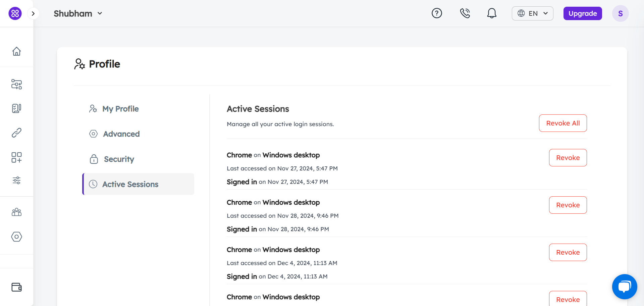Open the sliders settings icon in sidebar

(x=16, y=181)
